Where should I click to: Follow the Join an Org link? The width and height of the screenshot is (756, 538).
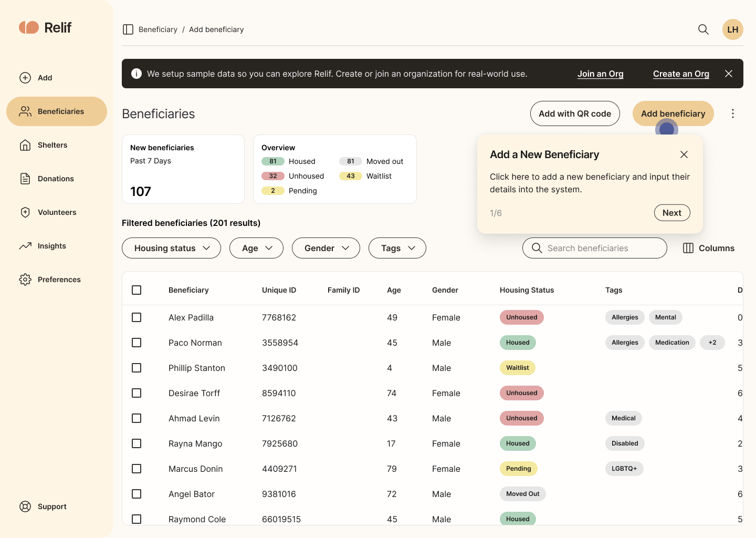[601, 74]
